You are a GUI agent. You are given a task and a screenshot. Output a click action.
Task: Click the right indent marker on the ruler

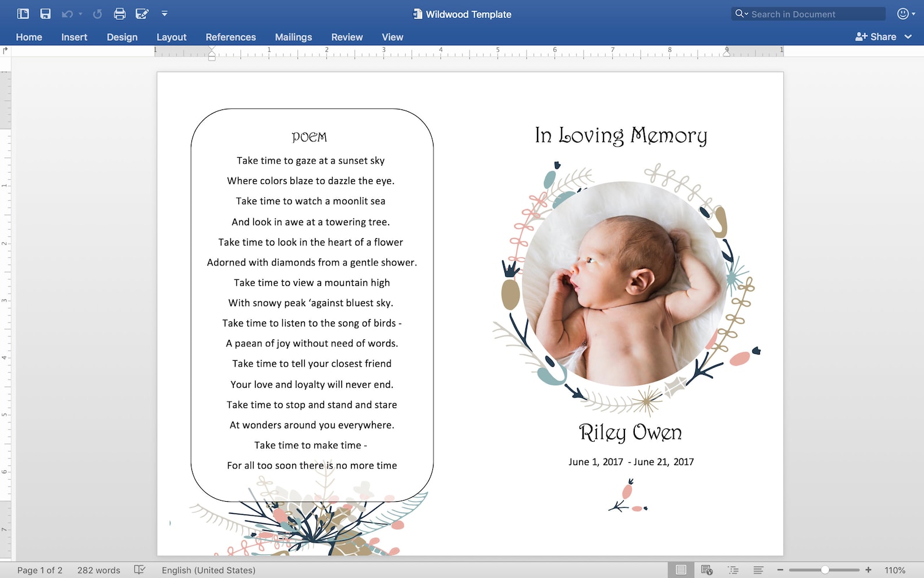point(727,52)
